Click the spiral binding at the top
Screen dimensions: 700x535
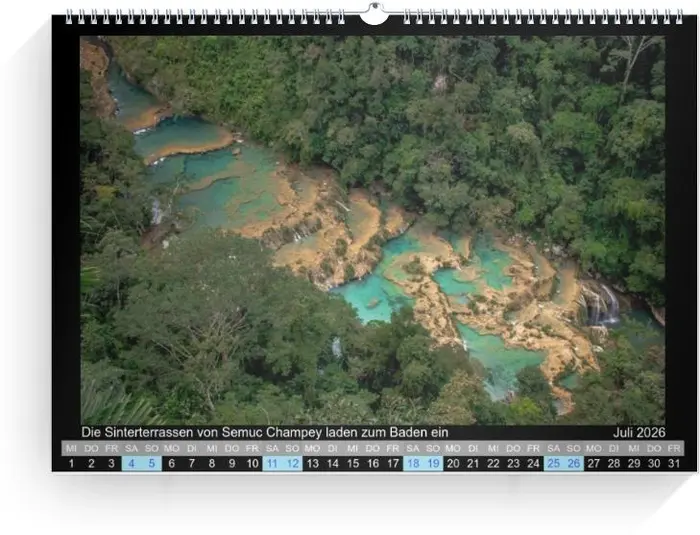[200, 17]
